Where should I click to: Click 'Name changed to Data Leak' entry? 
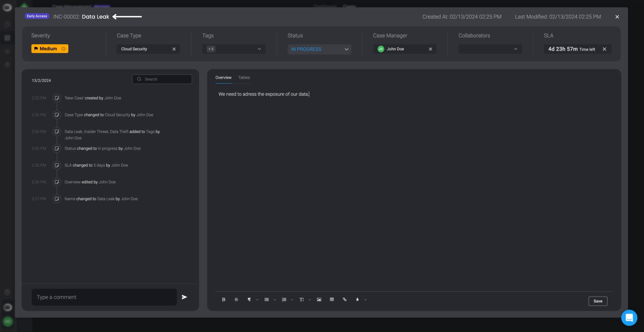pos(101,199)
